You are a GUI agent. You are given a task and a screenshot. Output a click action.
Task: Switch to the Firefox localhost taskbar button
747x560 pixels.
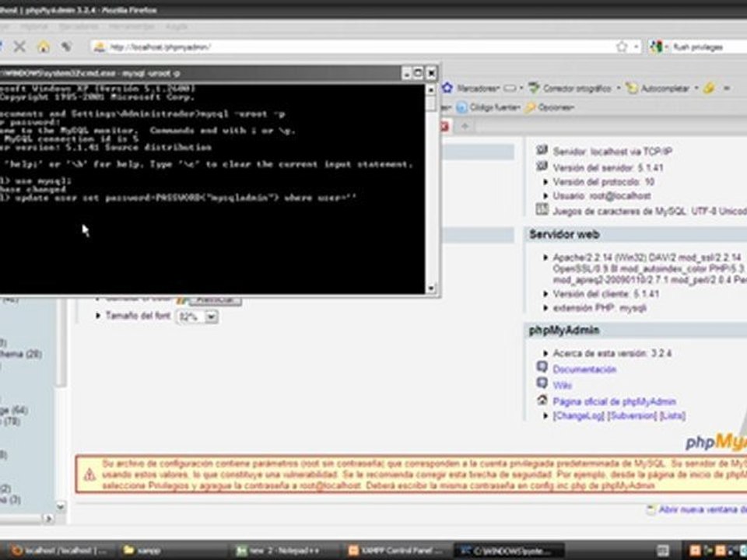click(x=61, y=551)
